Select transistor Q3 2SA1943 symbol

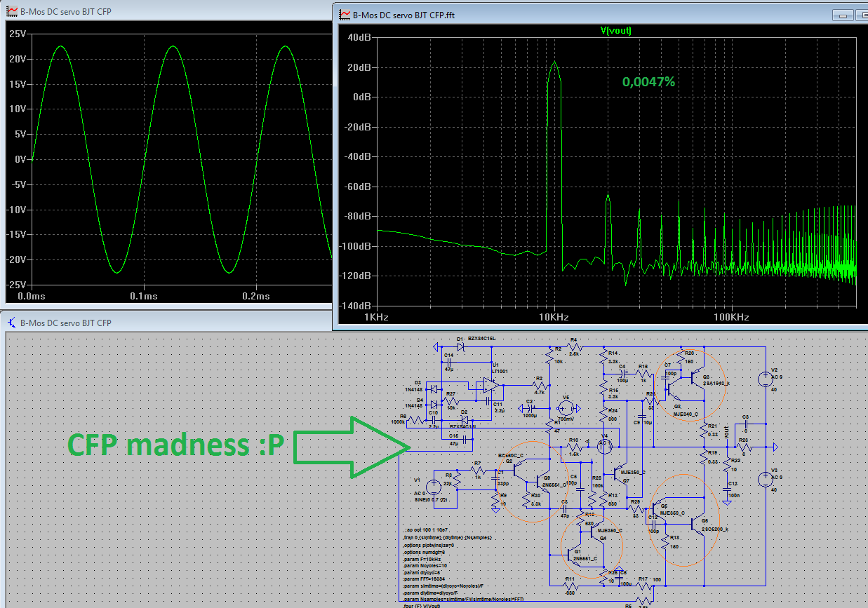coord(698,377)
